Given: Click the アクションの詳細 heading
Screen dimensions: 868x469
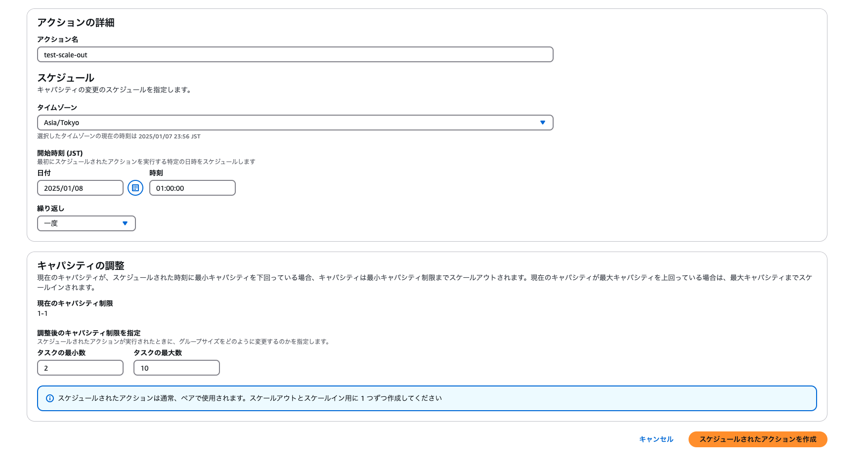Looking at the screenshot, I should (x=76, y=22).
